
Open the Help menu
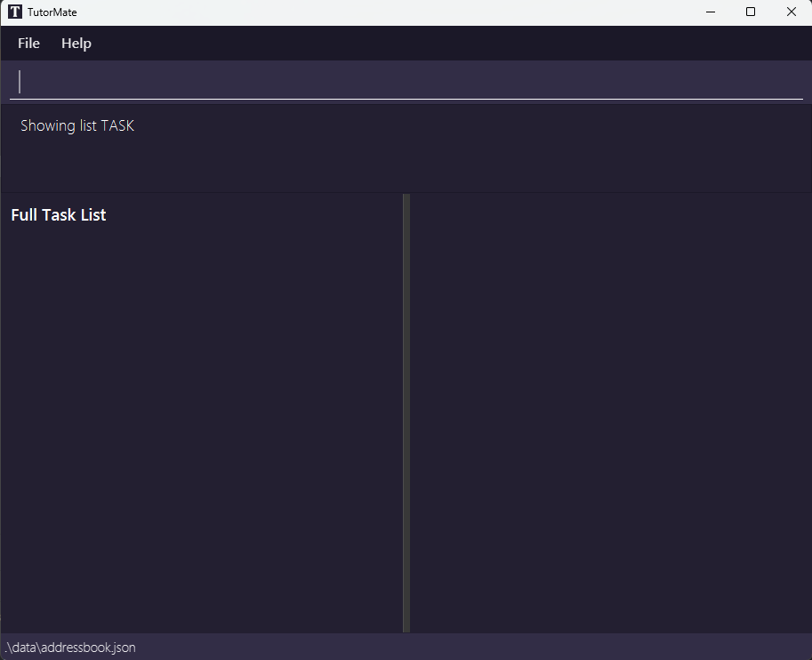pos(76,44)
